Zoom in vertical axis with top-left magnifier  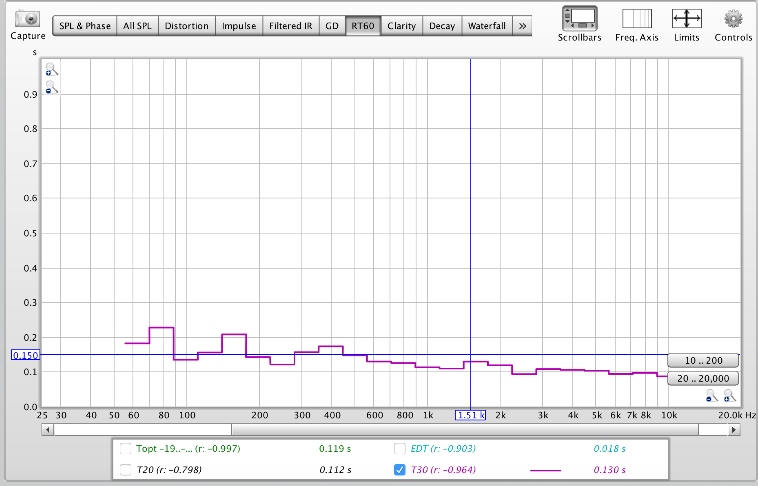(x=51, y=70)
